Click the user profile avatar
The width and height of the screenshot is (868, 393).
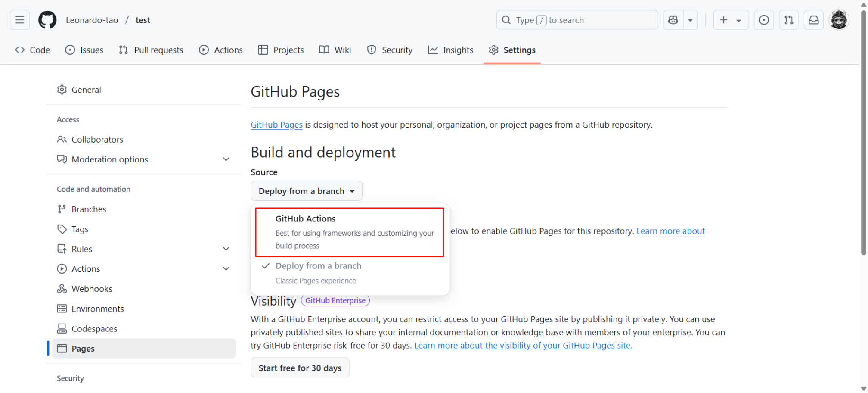pos(839,20)
